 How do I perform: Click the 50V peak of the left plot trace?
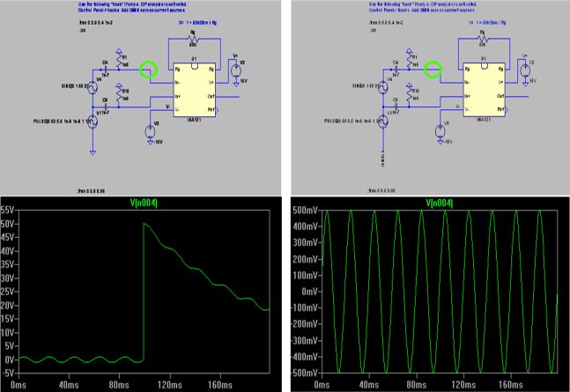pyautogui.click(x=144, y=224)
